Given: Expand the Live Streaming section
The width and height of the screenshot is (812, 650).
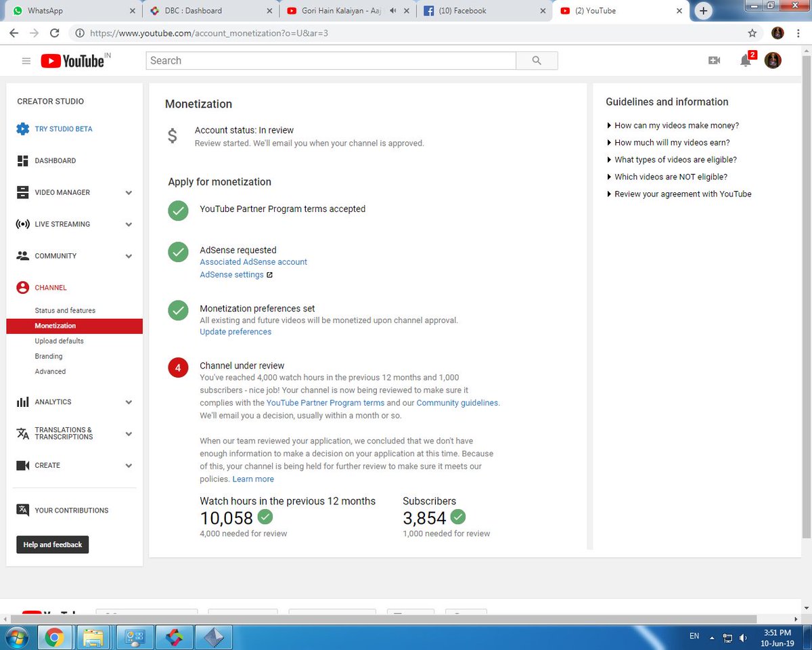Looking at the screenshot, I should (x=129, y=224).
